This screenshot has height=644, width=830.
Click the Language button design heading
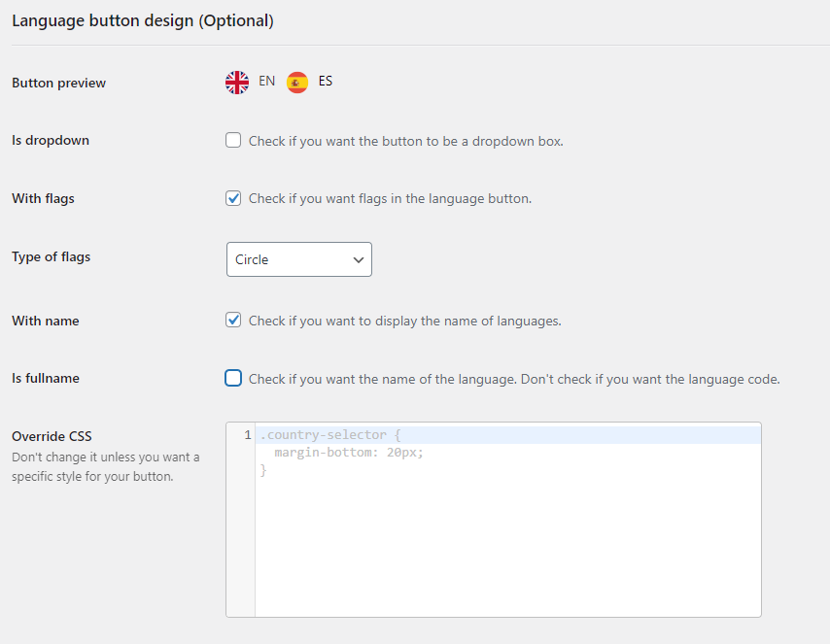143,20
